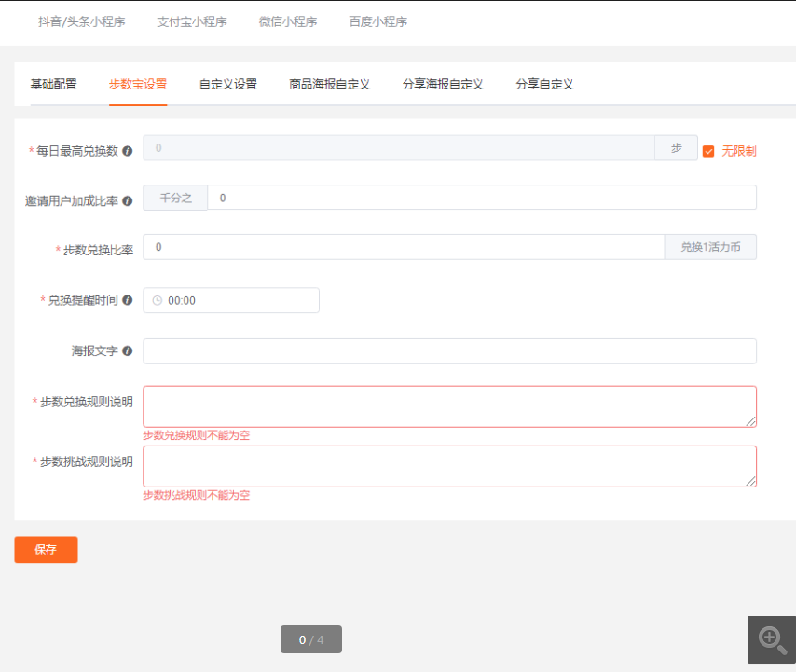Select 商品海报自定义 tab
Image resolution: width=796 pixels, height=672 pixels.
pyautogui.click(x=330, y=84)
